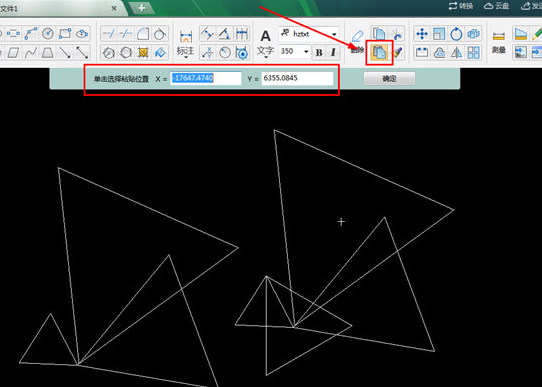The image size is (542, 387).
Task: Select the Rotate tool circular arrow
Action: 456,34
